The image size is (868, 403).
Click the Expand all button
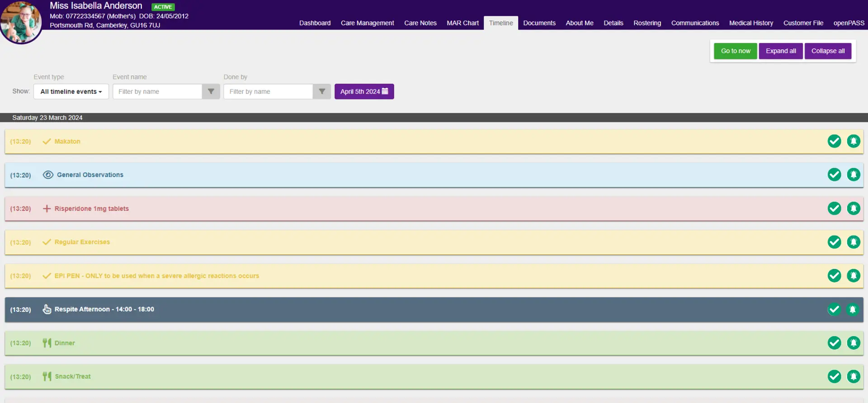point(781,51)
